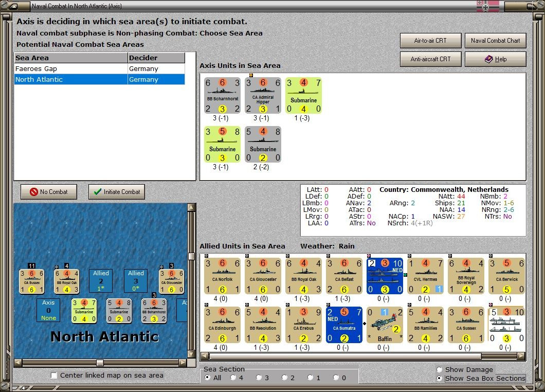Click the Sea Area column header
The width and height of the screenshot is (545, 392).
[71, 58]
